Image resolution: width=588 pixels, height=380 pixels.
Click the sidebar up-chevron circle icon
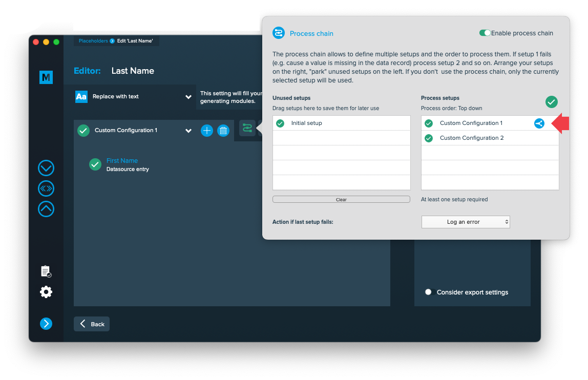[46, 209]
